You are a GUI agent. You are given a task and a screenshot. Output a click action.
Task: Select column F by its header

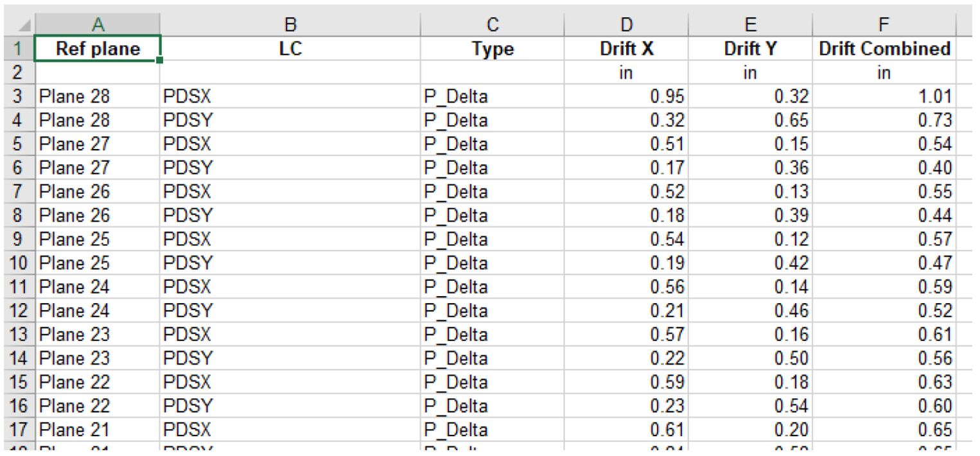tap(884, 24)
